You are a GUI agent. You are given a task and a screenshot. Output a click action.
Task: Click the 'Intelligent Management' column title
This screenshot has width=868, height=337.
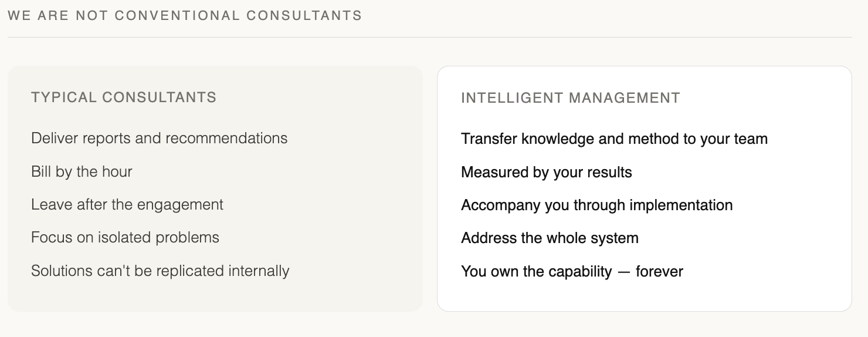coord(571,98)
